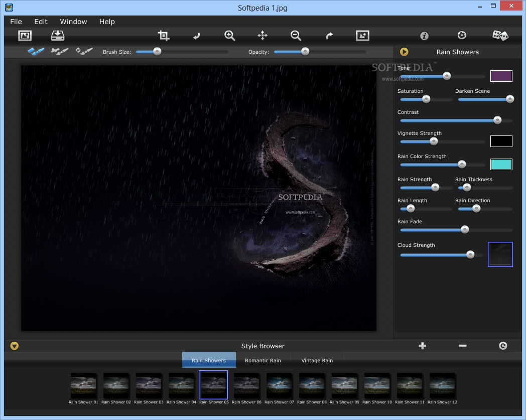The image size is (526, 420).
Task: Click the cyan Rain Color swatch
Action: pyautogui.click(x=501, y=165)
